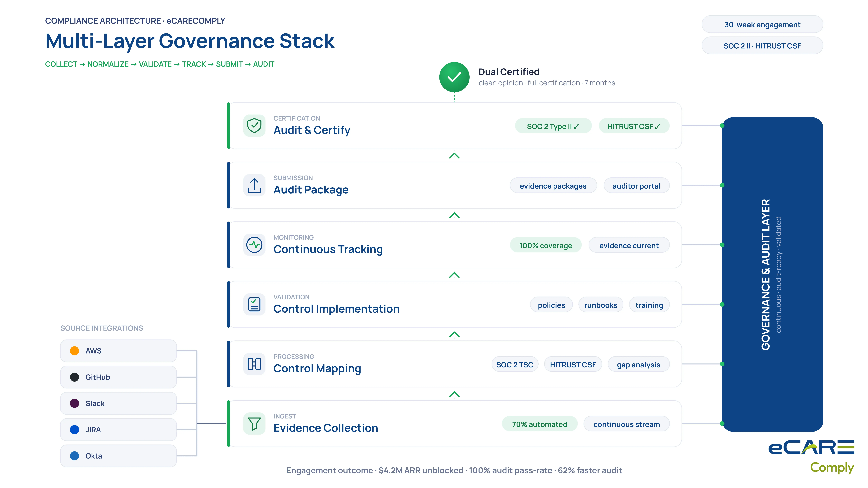The height and width of the screenshot is (488, 868).
Task: Click the up chevron below Control Implementation layer
Action: click(x=454, y=334)
